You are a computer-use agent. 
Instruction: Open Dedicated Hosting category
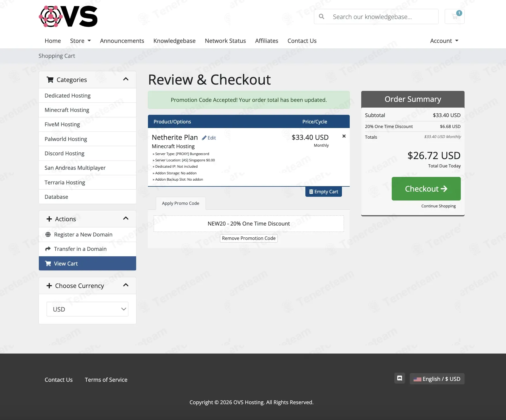(87, 96)
